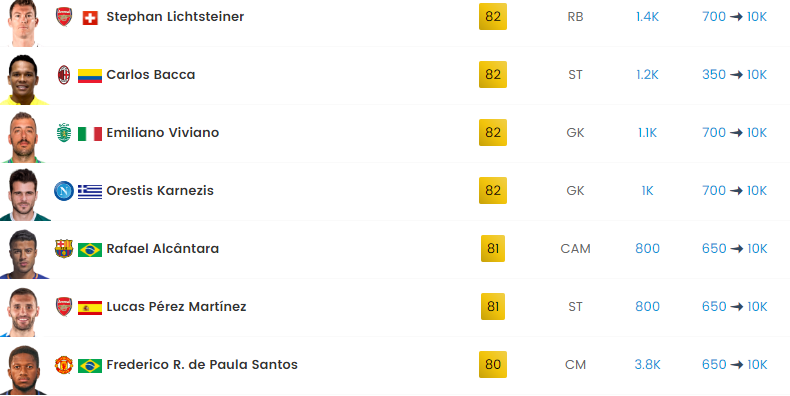Click the 80 rating badge for Frederico
The image size is (790, 396).
point(493,364)
